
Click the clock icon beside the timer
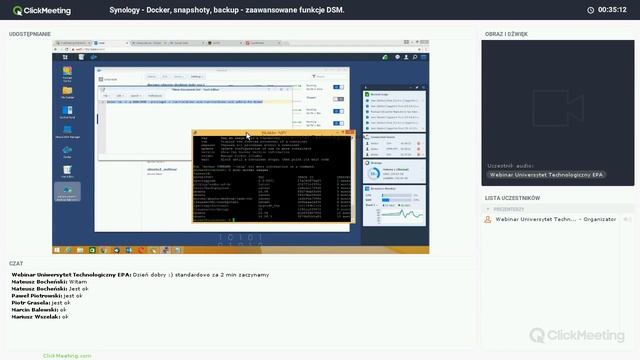590,10
